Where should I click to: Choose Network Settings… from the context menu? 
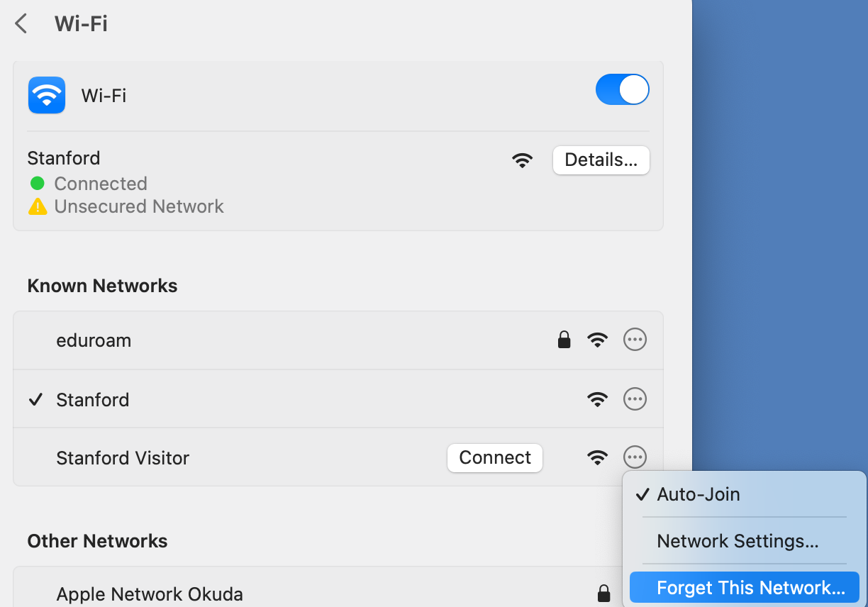738,542
